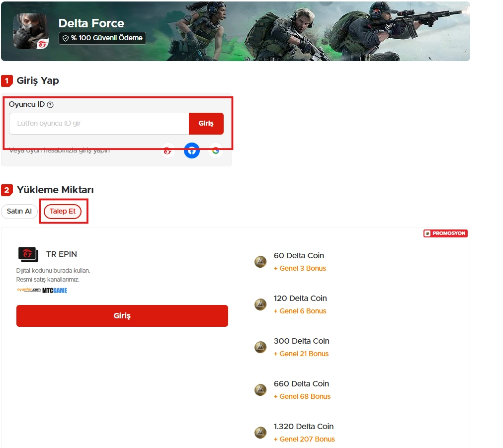This screenshot has height=448, width=503.
Task: Click the coin icon for 660 Delta Coin
Action: 260,390
